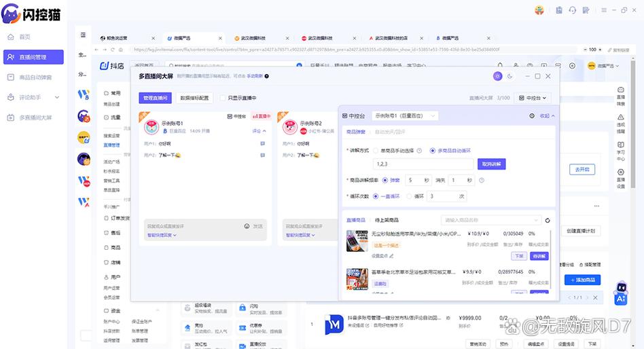The image size is (644, 349).
Task: Click 下架 on the first product
Action: (x=519, y=256)
